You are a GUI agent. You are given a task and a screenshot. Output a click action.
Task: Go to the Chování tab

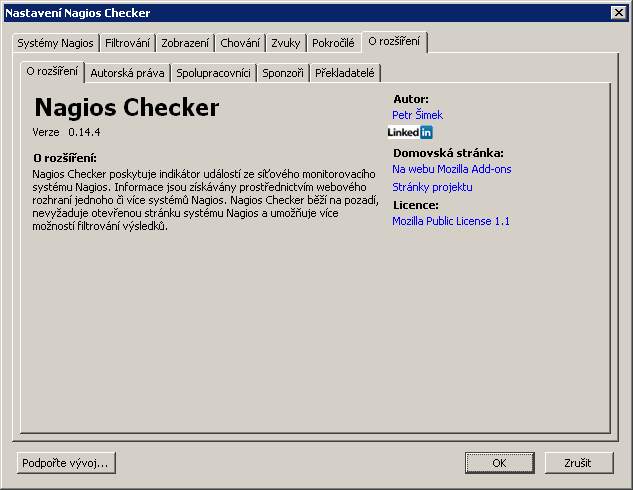240,43
